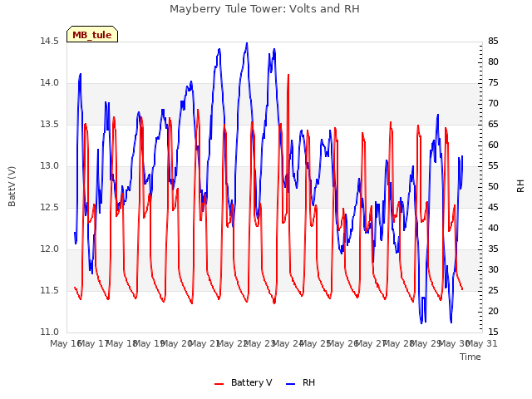Click the 12.0 left axis tick label
This screenshot has height=399, width=532.
click(x=50, y=249)
